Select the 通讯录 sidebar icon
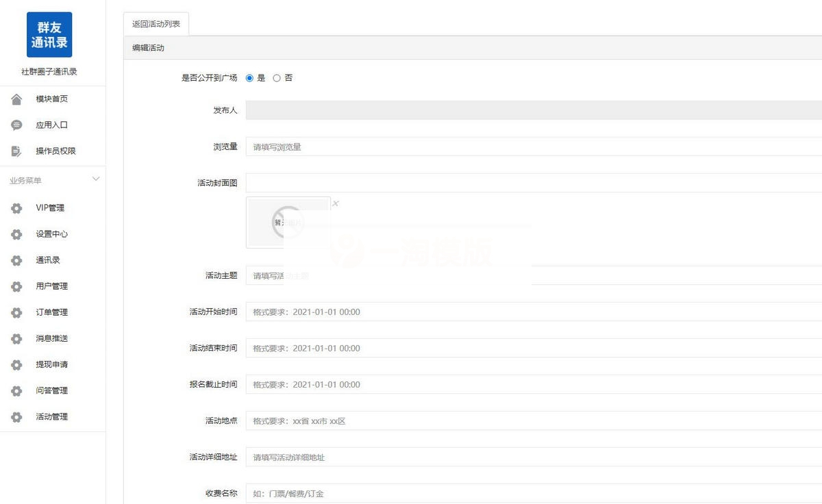 coord(16,260)
